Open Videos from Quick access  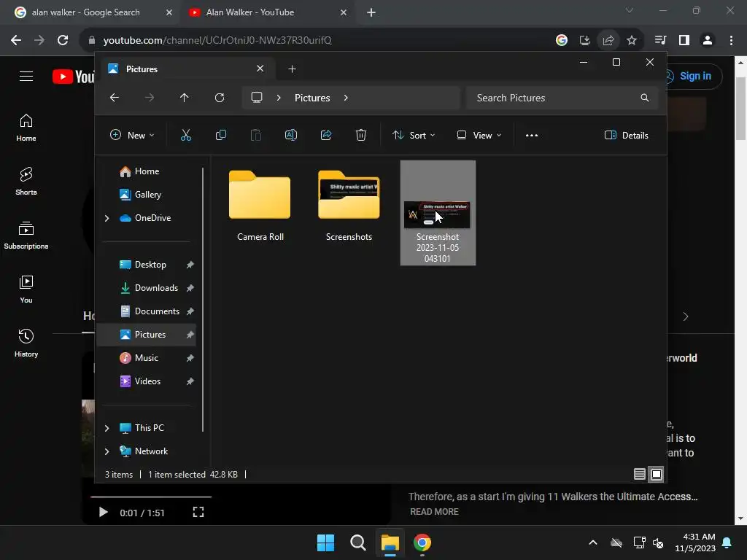point(146,381)
